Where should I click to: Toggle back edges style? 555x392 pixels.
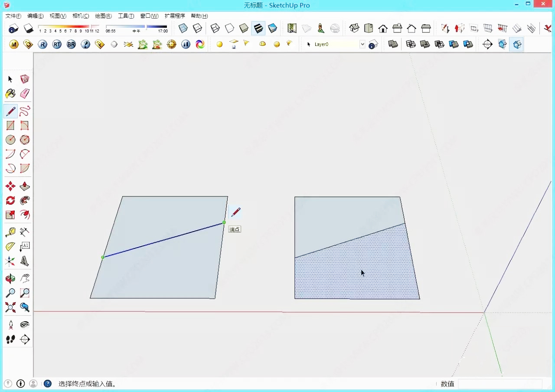[198, 29]
